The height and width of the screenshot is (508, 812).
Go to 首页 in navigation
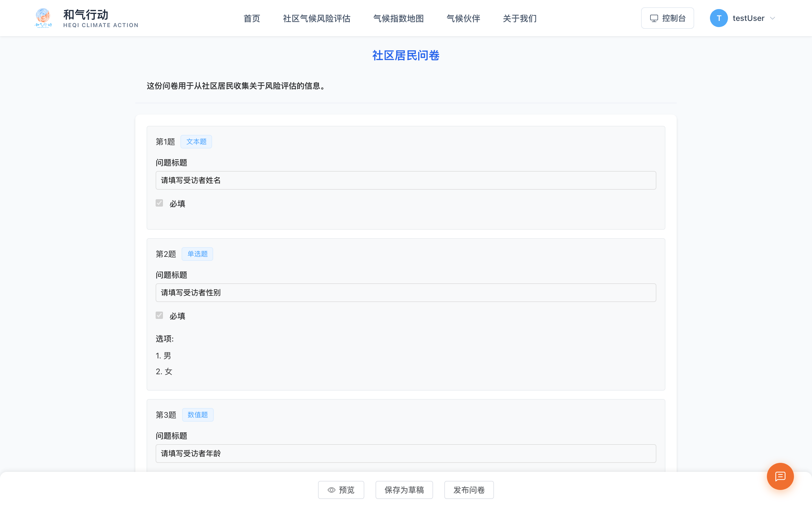click(252, 18)
